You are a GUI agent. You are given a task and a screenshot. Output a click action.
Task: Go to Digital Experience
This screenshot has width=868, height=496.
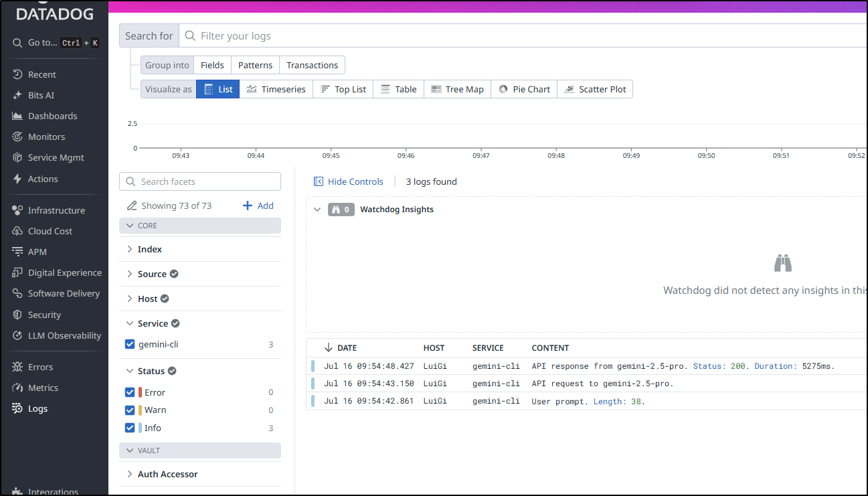click(64, 272)
